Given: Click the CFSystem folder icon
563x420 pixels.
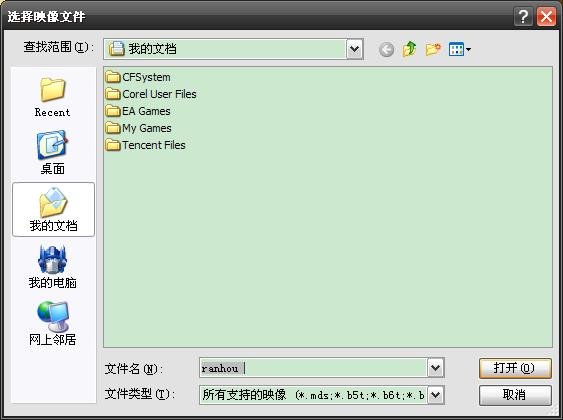Looking at the screenshot, I should click(113, 77).
